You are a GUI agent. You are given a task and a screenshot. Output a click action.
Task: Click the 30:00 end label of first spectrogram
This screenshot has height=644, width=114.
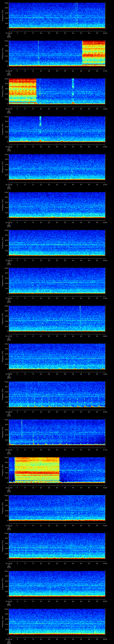(x=105, y=33)
